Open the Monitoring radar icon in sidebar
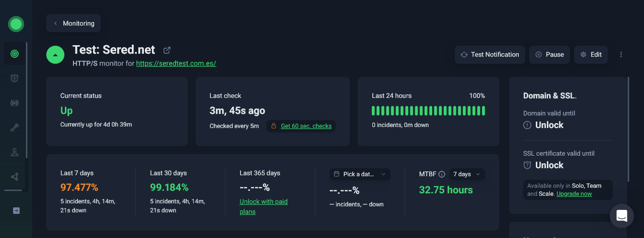This screenshot has width=644, height=238. [x=15, y=54]
